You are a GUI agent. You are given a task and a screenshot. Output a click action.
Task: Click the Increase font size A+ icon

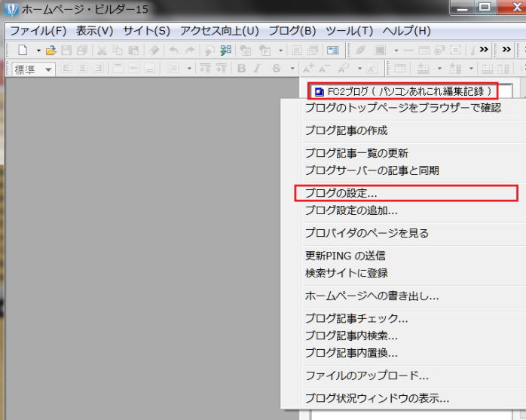(308, 69)
